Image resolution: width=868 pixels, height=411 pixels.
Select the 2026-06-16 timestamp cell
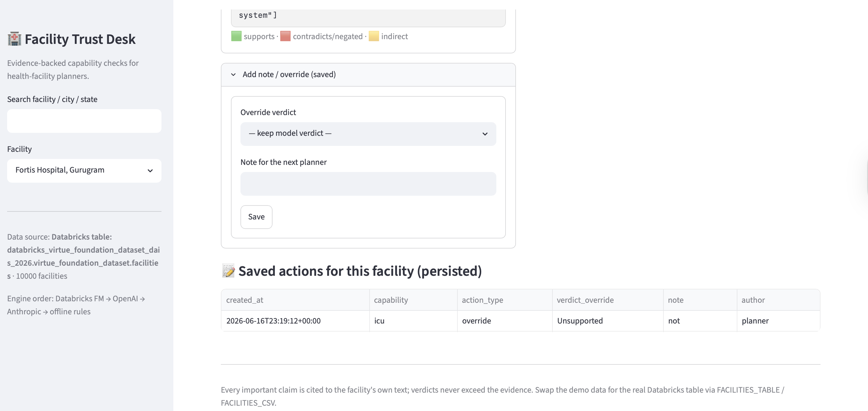tap(295, 321)
